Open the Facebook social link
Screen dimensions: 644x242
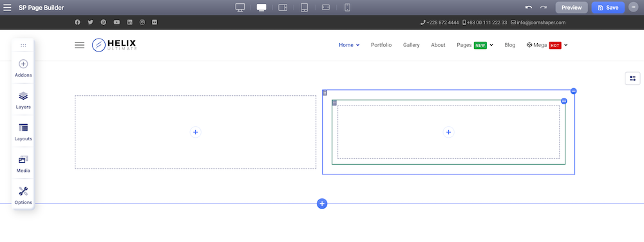[x=77, y=22]
